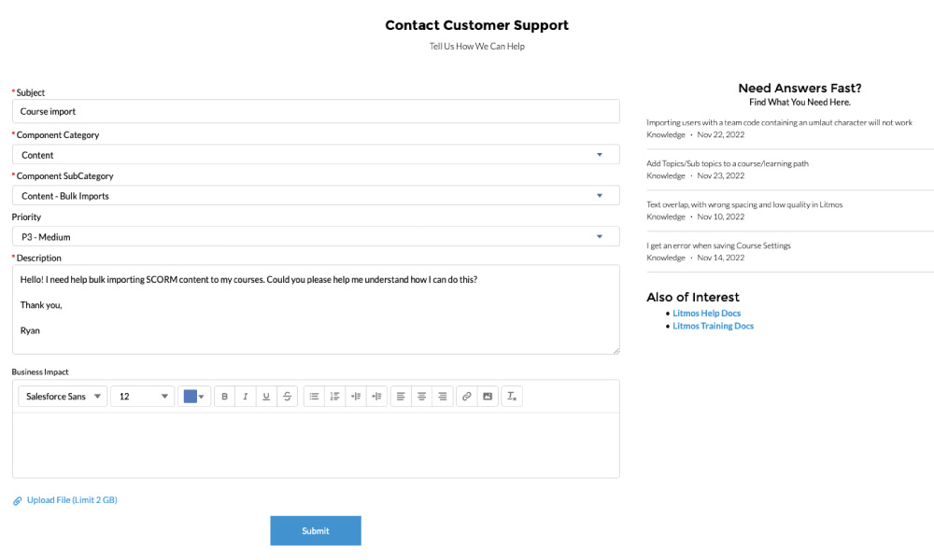Click Upload File (Limit 2 GB) link

[x=72, y=500]
